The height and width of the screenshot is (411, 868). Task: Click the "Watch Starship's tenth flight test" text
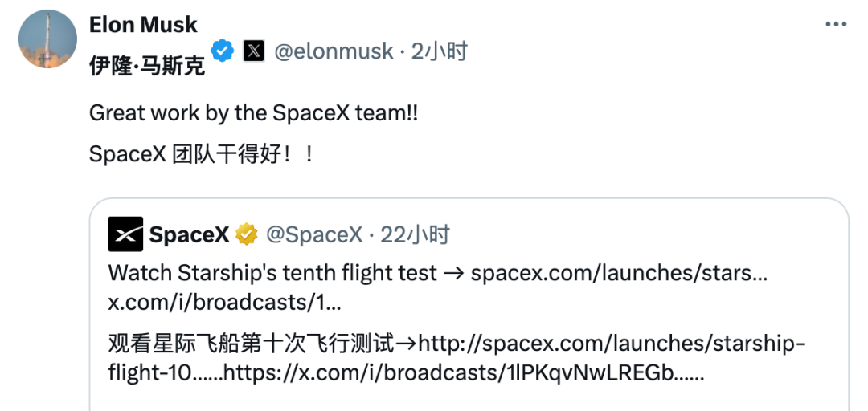click(x=272, y=273)
